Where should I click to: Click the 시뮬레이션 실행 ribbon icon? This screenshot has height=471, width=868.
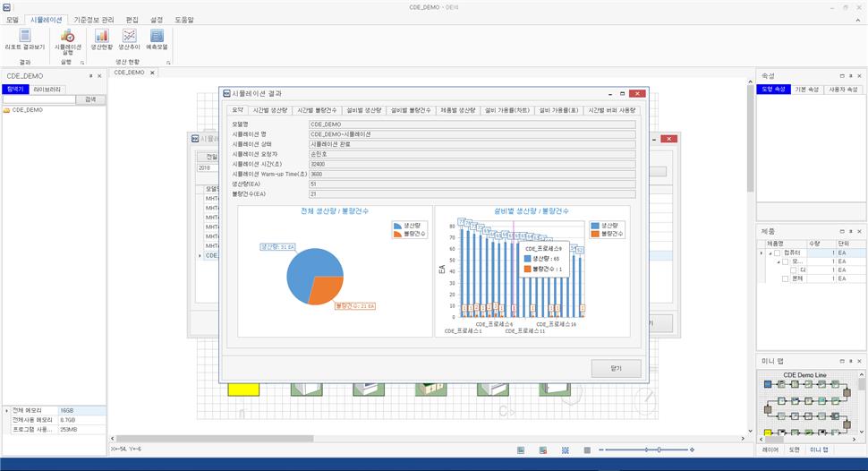coord(67,39)
